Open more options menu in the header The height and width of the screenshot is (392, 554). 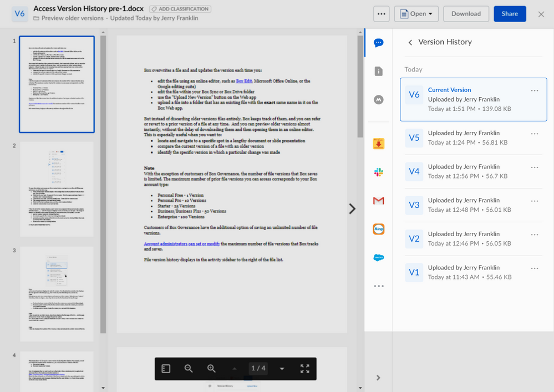(x=381, y=14)
